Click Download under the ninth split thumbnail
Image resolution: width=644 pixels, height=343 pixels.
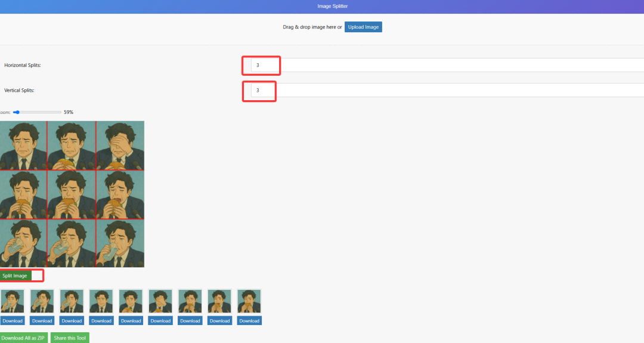click(x=249, y=321)
